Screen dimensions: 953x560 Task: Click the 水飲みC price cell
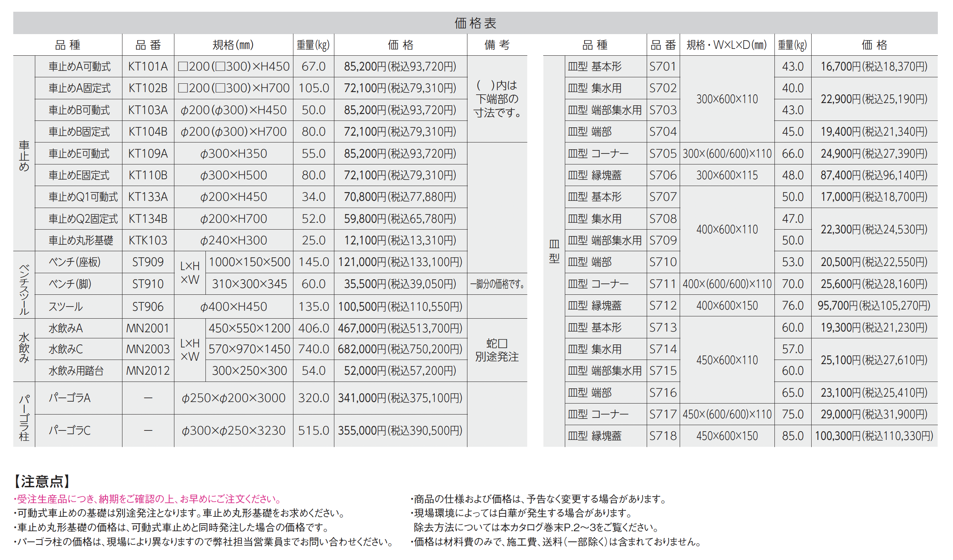(x=400, y=349)
